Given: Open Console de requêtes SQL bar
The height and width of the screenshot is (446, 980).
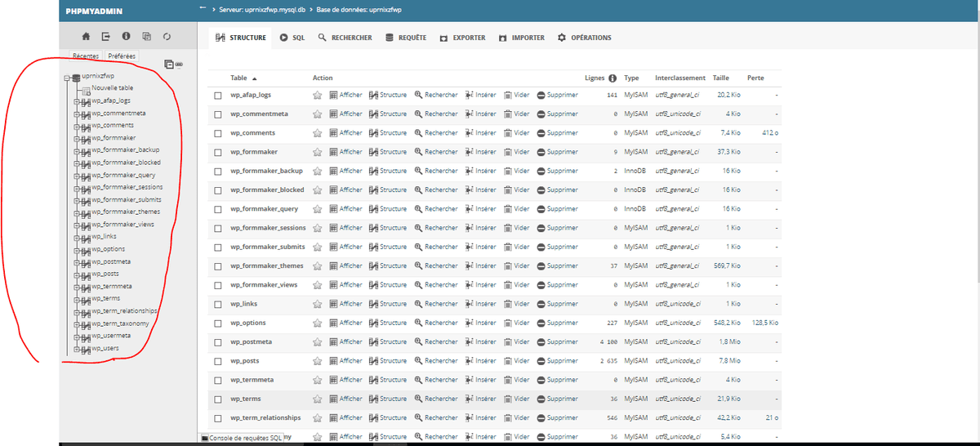Looking at the screenshot, I should pos(242,439).
